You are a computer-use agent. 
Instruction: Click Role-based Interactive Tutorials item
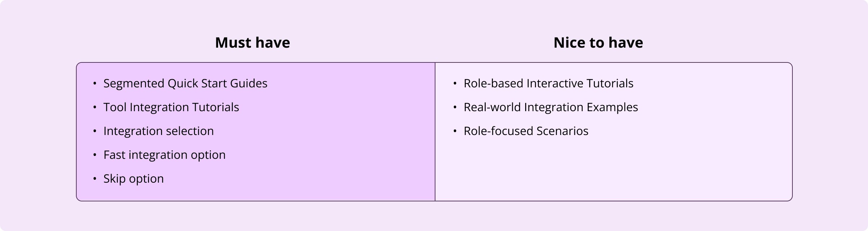(548, 83)
